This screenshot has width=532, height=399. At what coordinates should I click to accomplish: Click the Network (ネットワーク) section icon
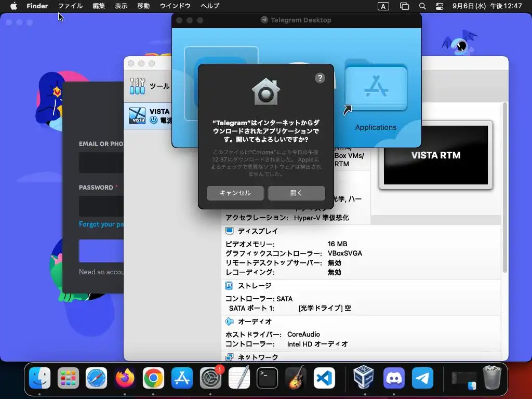[x=229, y=357]
